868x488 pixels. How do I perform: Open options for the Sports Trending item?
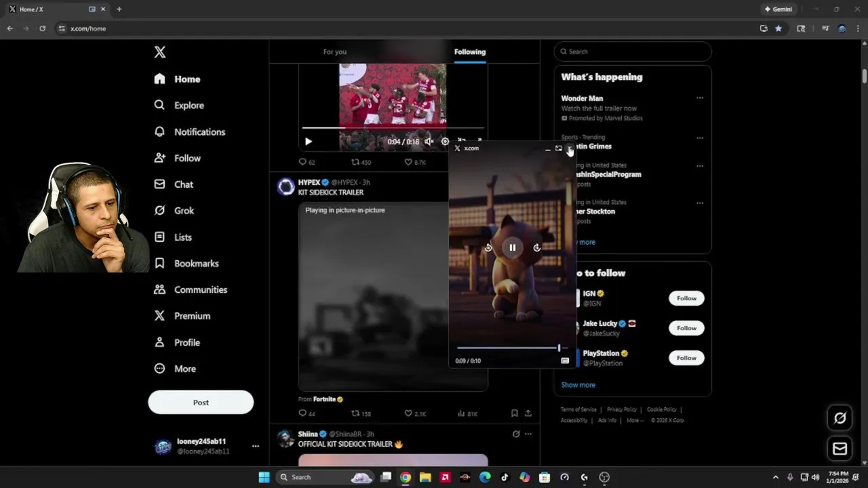click(x=700, y=138)
